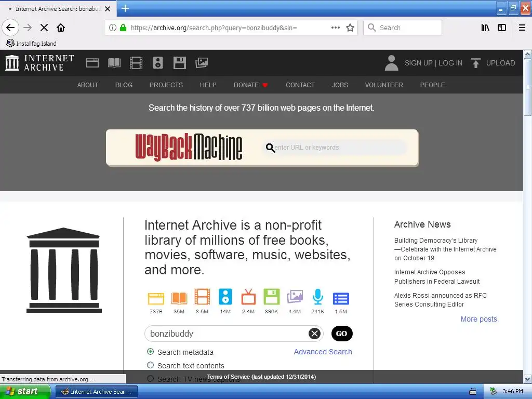532x399 pixels.
Task: Open the Video 8.5M filmstrip icon
Action: pos(202,297)
